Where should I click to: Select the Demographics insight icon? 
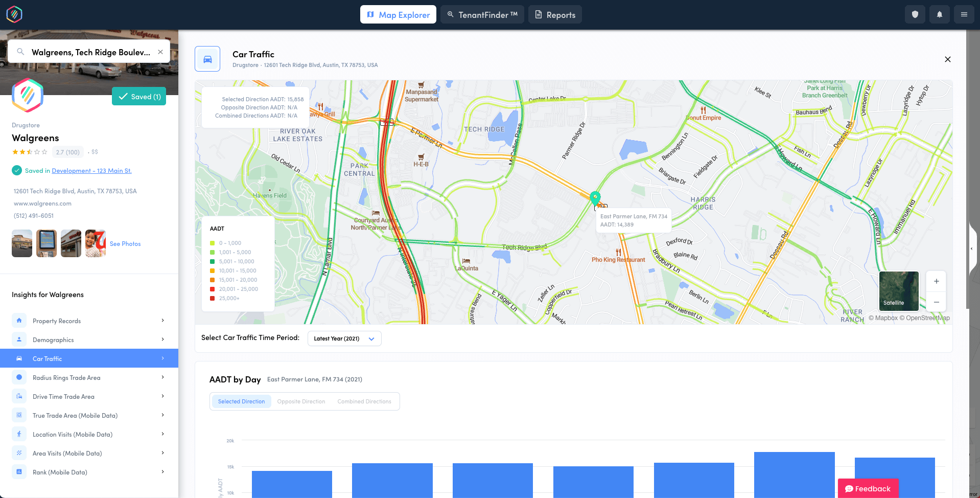click(19, 339)
